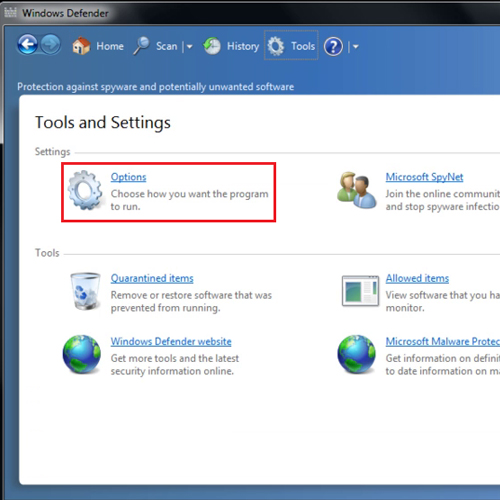
Task: Open the Microsoft Malware Protection link
Action: (x=443, y=342)
